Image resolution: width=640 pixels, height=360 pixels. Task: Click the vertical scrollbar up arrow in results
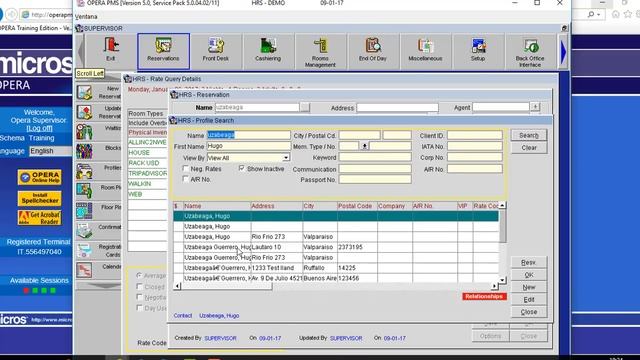click(502, 205)
